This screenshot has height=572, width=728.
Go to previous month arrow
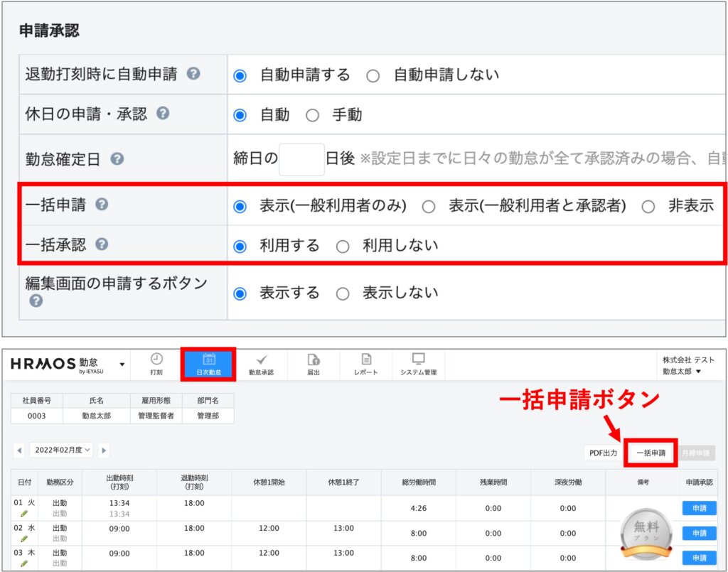click(x=19, y=450)
